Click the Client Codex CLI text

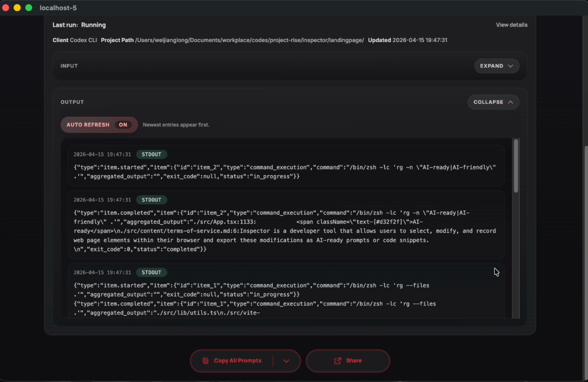(75, 40)
